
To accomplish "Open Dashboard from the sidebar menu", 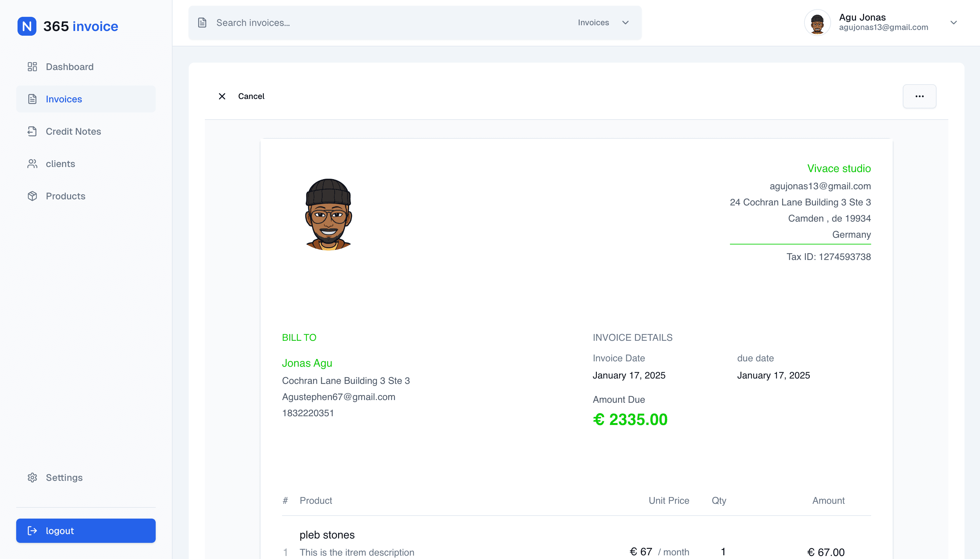I will (x=69, y=66).
